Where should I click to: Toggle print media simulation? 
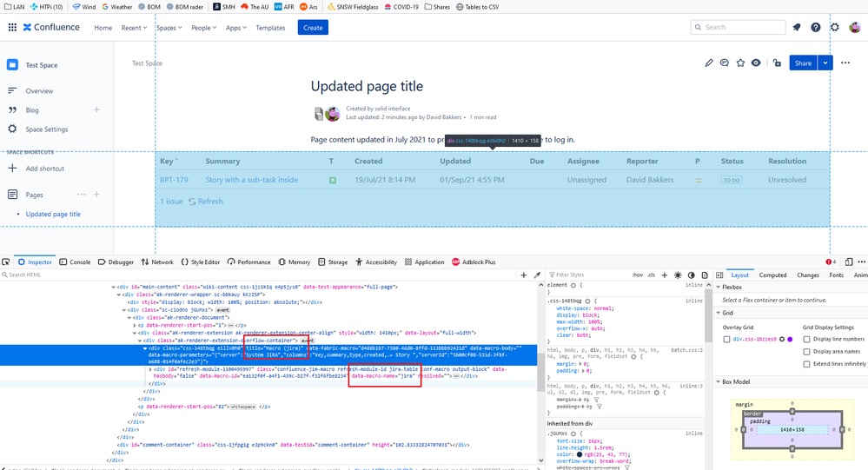pyautogui.click(x=704, y=275)
